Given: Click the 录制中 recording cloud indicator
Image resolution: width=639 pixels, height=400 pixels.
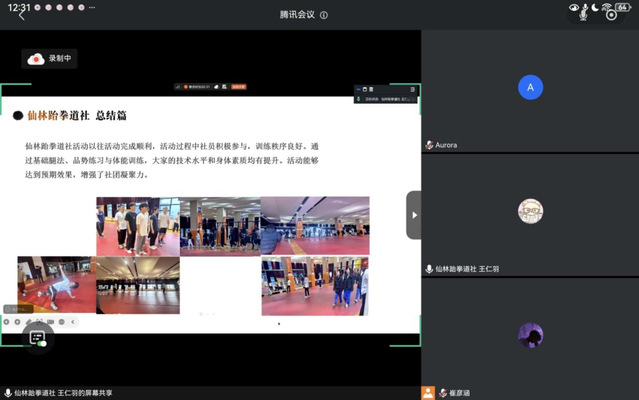Looking at the screenshot, I should [50, 59].
